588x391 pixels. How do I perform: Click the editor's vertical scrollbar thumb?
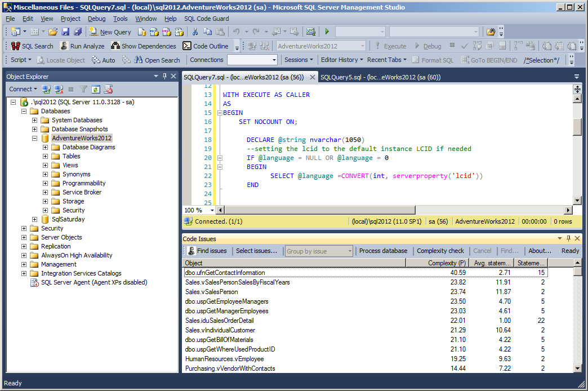point(577,127)
